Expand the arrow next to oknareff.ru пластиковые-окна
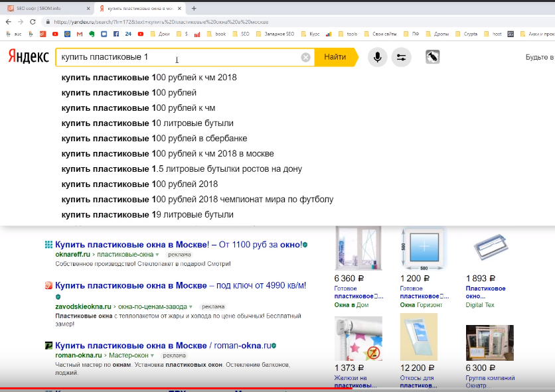This screenshot has height=392, width=555. 157,254
